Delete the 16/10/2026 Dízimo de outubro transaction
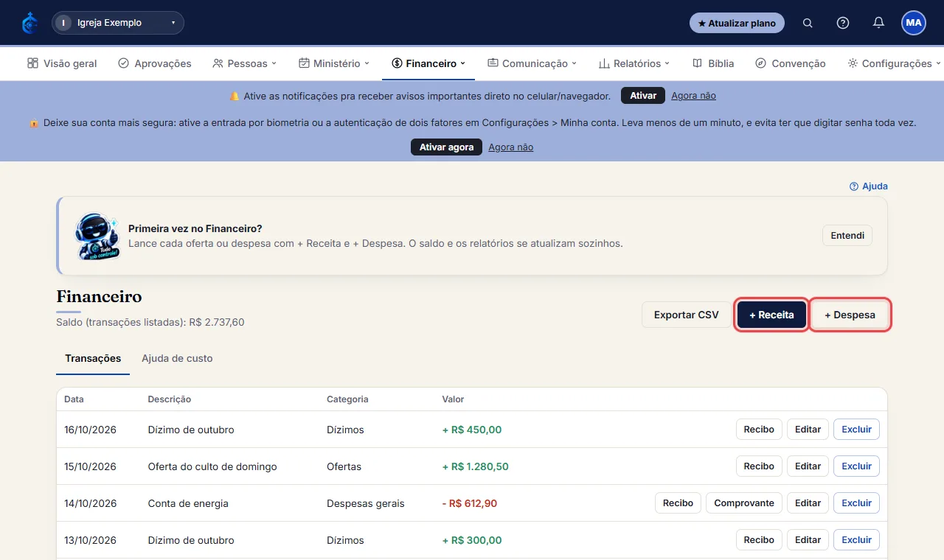 856,430
